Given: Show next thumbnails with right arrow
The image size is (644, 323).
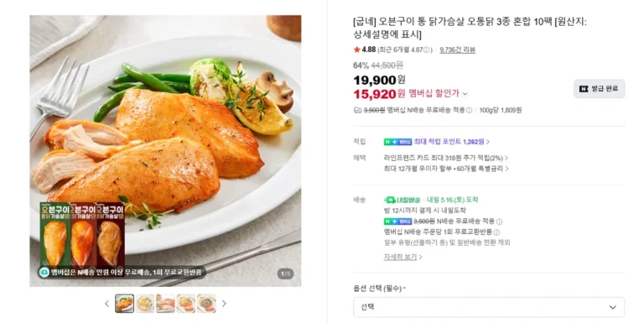Looking at the screenshot, I should (224, 304).
